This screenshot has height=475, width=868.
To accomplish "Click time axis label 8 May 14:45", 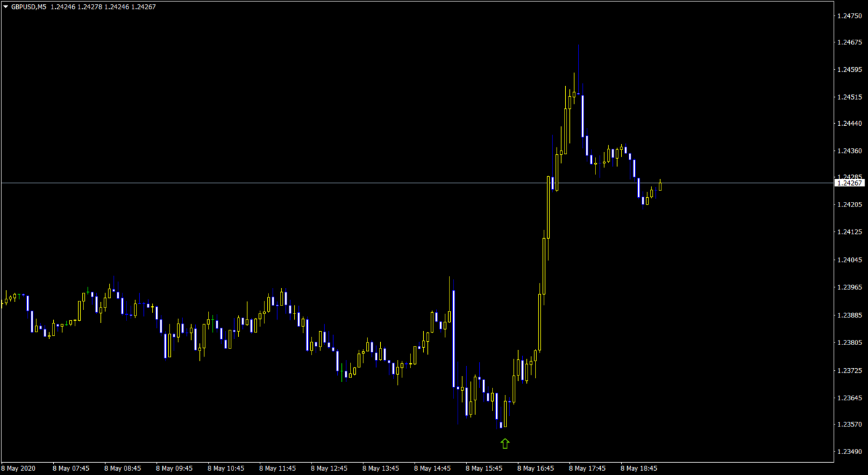I will (x=432, y=468).
